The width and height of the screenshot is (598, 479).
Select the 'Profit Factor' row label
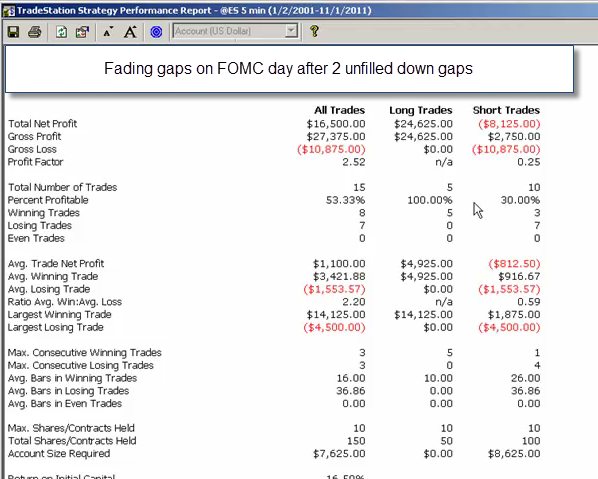[x=35, y=162]
